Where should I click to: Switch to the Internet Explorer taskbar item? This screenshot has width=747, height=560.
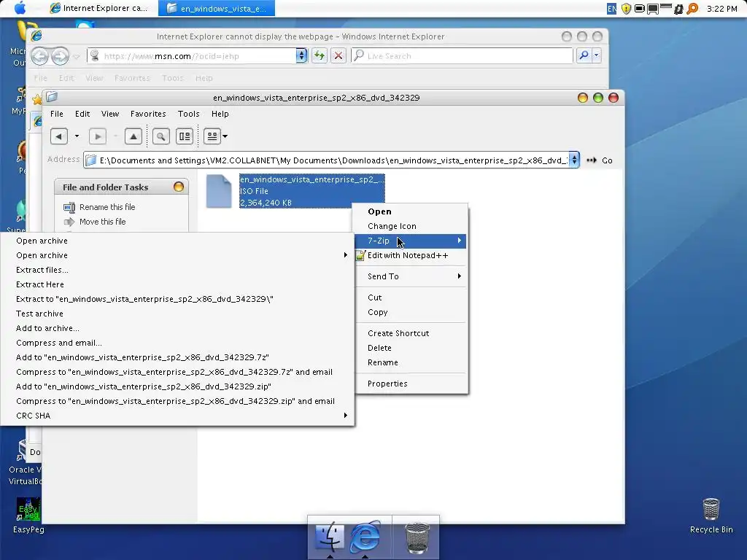coord(99,8)
